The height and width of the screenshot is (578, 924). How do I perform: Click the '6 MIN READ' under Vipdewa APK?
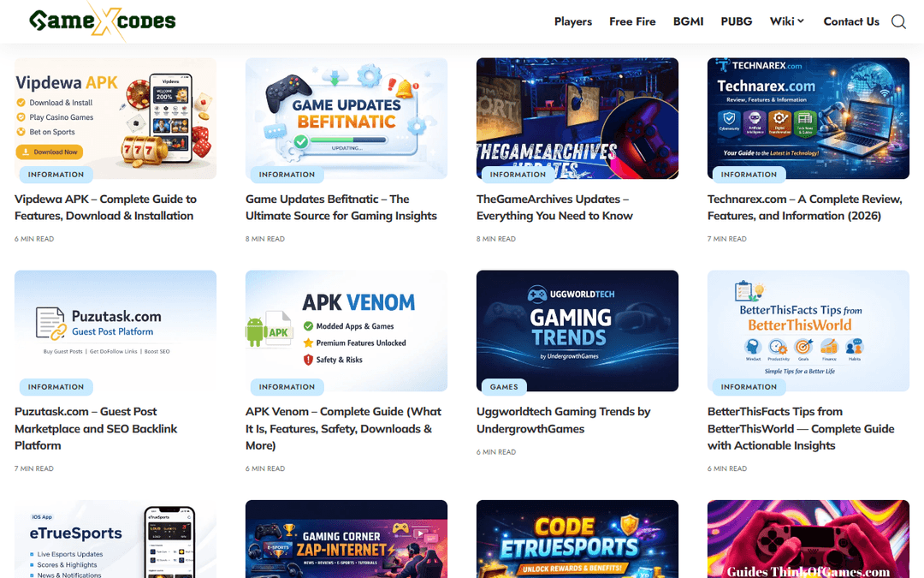click(34, 239)
